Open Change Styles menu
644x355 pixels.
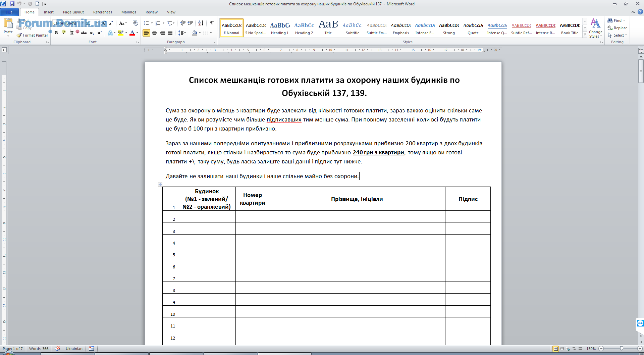pos(595,28)
